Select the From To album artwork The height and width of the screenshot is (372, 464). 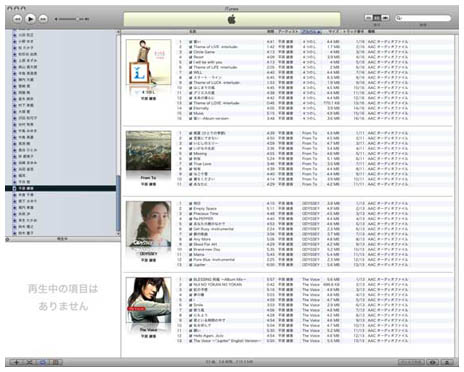(148, 151)
